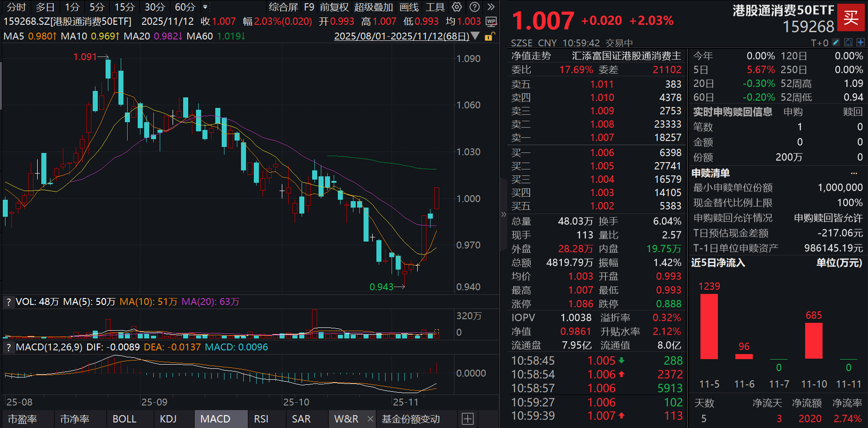Expand the toolbar overflow double-arrow icon
This screenshot has width=868, height=428.
point(491,7)
